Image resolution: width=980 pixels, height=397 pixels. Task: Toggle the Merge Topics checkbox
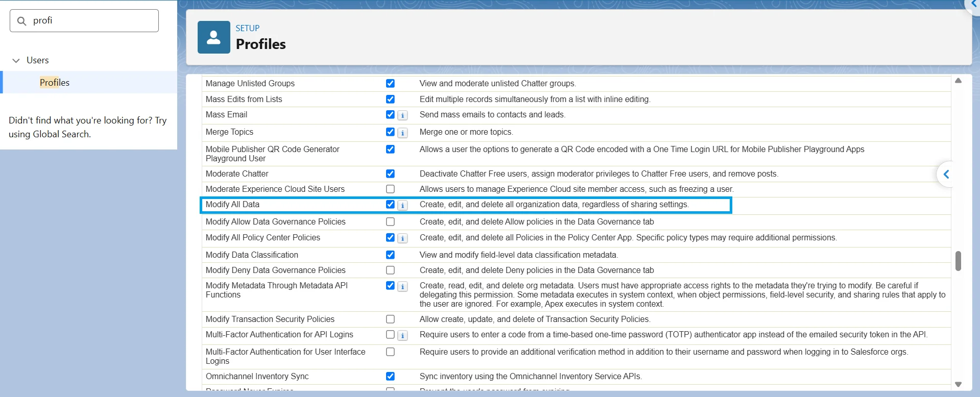(390, 132)
